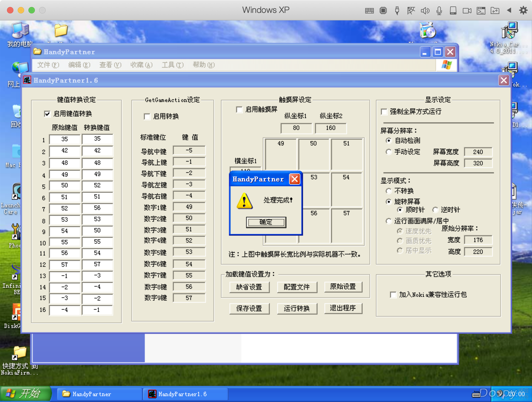Open 文件(F) menu in HandyPartner explorer window

pyautogui.click(x=48, y=65)
